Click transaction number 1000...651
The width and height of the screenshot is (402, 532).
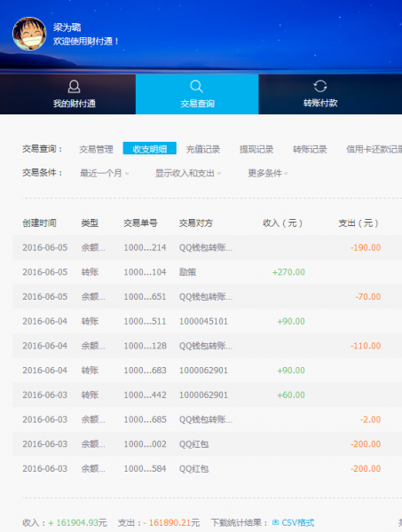tap(145, 296)
